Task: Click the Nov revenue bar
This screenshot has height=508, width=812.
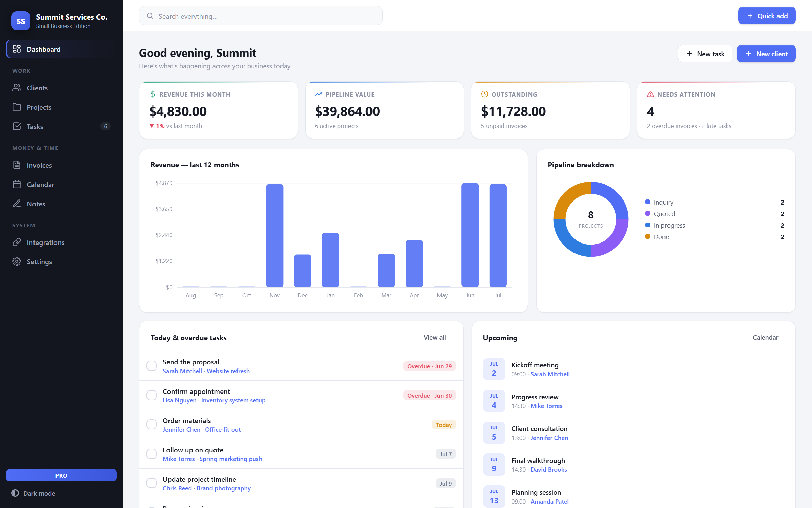Action: click(x=274, y=235)
